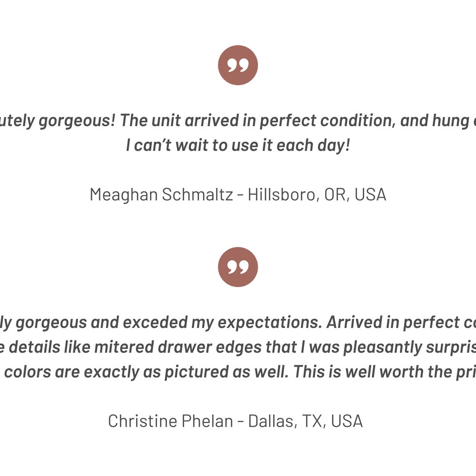Select the Christine Phelan attribution line
The height and width of the screenshot is (476, 476).
[x=235, y=421]
